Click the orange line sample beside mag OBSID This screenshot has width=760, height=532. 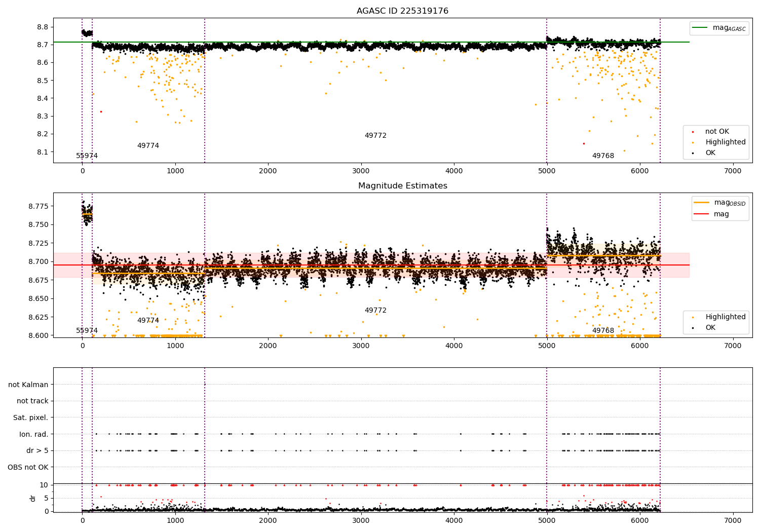701,203
